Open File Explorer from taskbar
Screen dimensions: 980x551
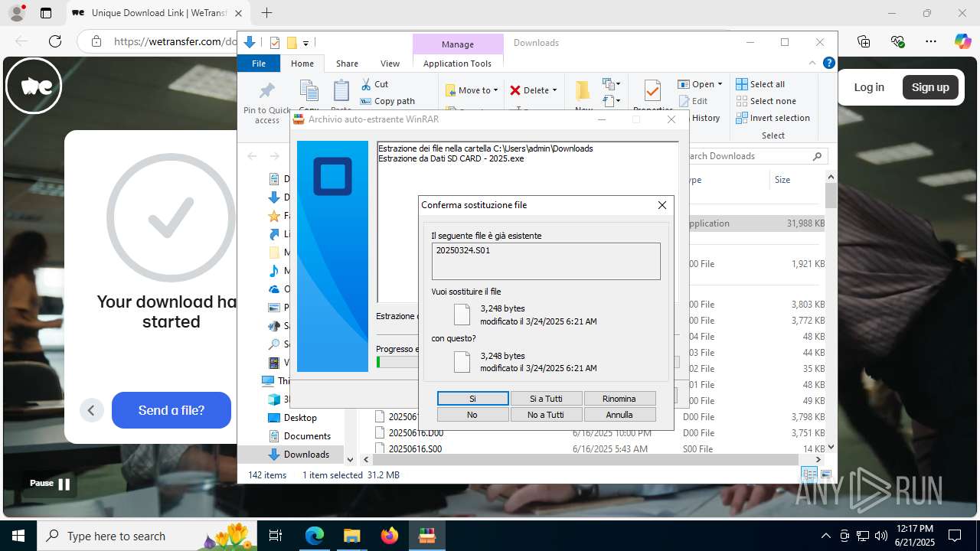351,536
